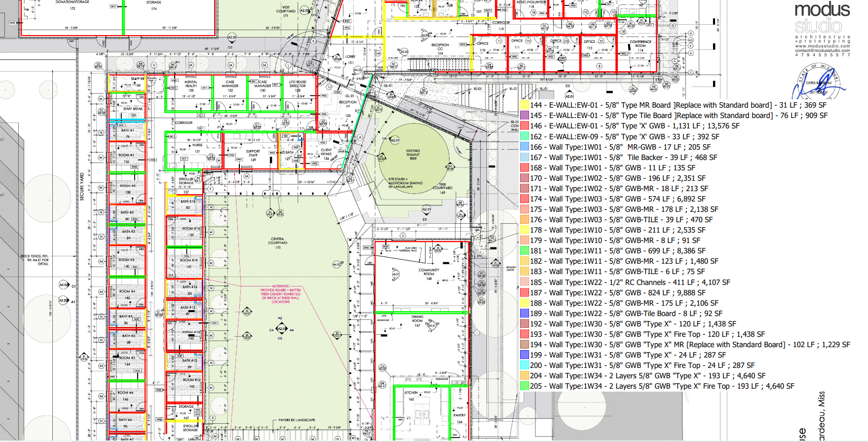Click the 'COMMUNITY ROOM 168' label

coord(429,274)
